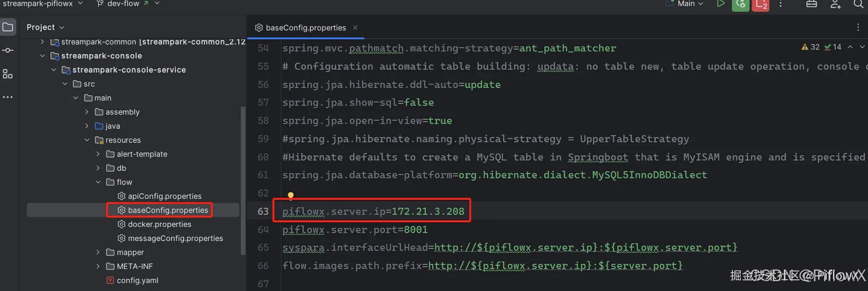Open the Structure tool window icon
Image resolution: width=868 pixels, height=291 pixels.
click(x=8, y=73)
